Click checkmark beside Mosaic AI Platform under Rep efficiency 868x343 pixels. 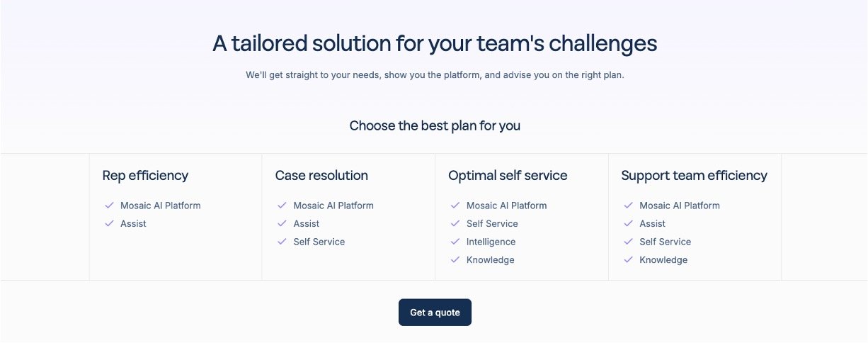point(109,206)
